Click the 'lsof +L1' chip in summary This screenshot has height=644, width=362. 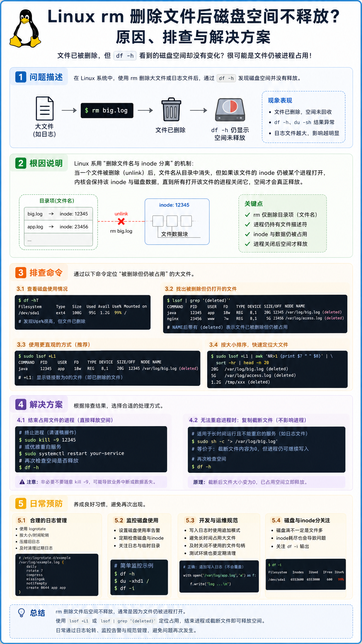[x=79, y=621]
